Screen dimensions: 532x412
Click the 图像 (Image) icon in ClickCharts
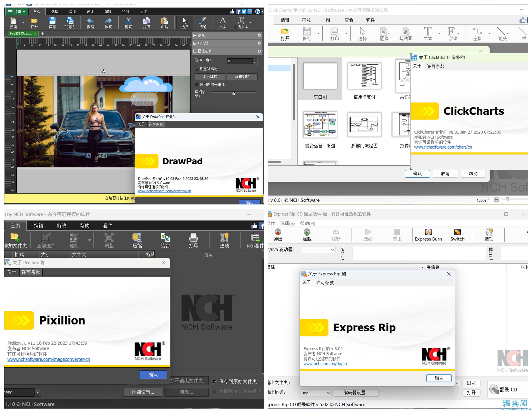coord(384,34)
